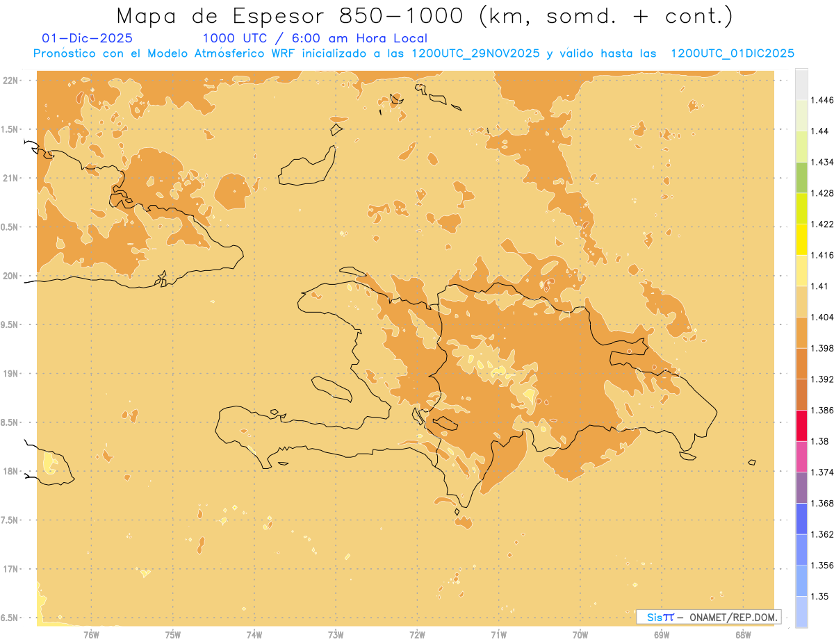This screenshot has height=644, width=834.
Task: Click the 1.404 colorbar value
Action: [822, 317]
